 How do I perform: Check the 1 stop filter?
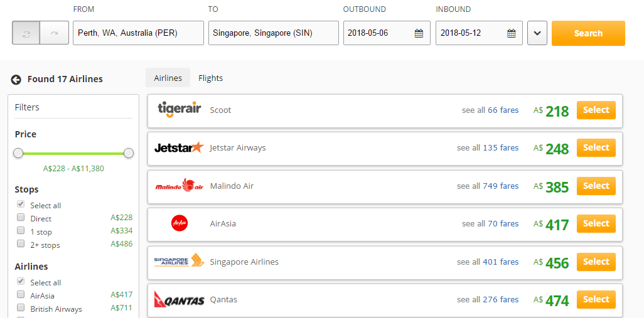pos(21,230)
